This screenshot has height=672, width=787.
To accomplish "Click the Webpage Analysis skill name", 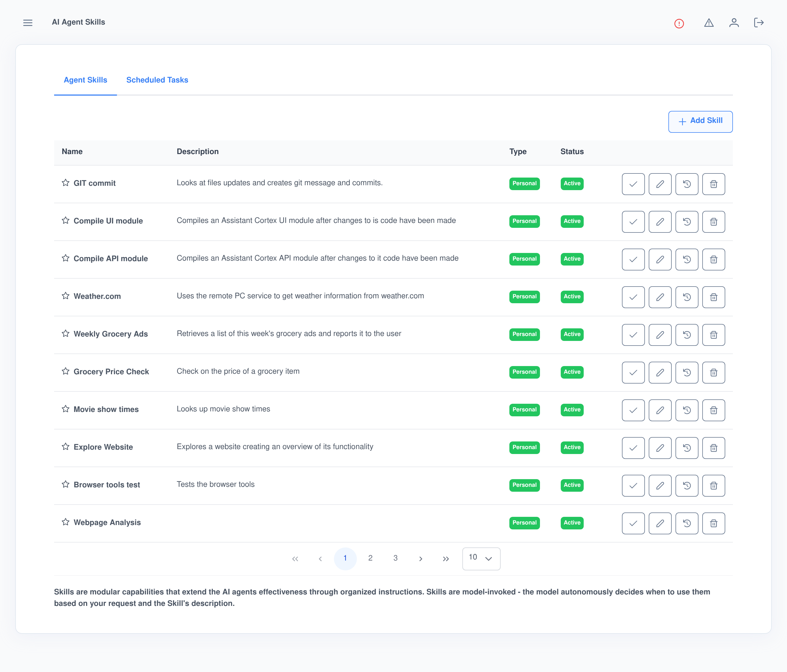I will click(x=107, y=522).
